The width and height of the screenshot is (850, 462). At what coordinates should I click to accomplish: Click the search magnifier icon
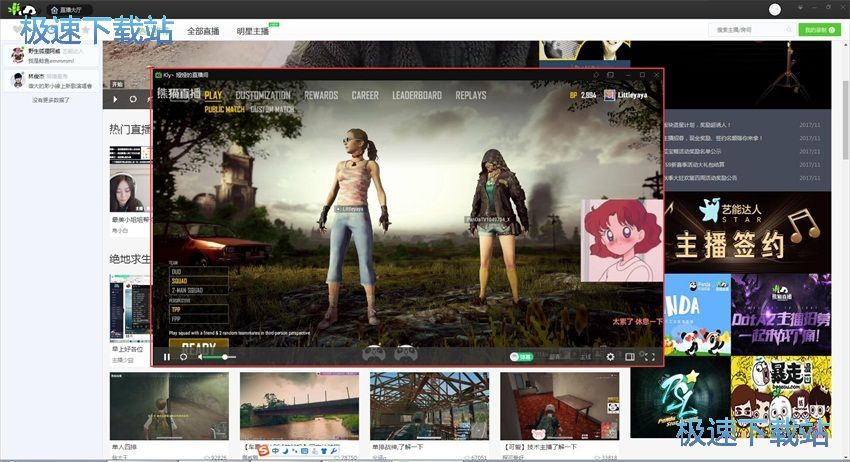coord(789,30)
